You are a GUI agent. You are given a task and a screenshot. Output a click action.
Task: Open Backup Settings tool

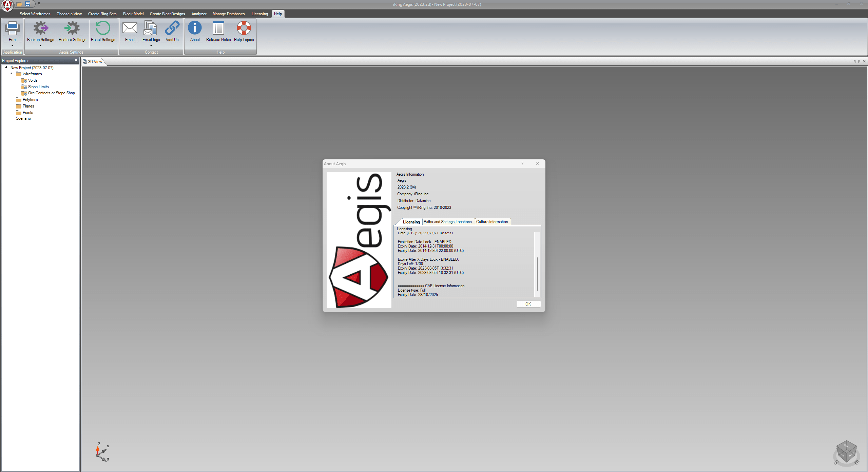(x=40, y=32)
